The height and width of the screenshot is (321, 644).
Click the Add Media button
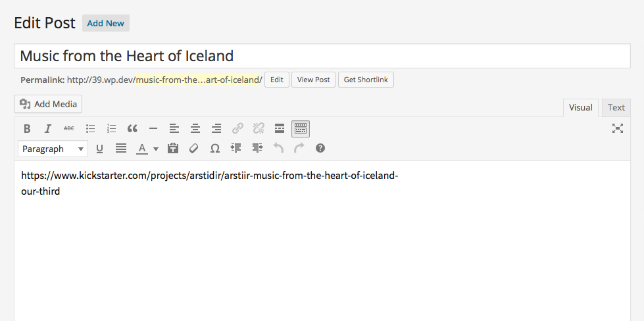click(x=48, y=105)
